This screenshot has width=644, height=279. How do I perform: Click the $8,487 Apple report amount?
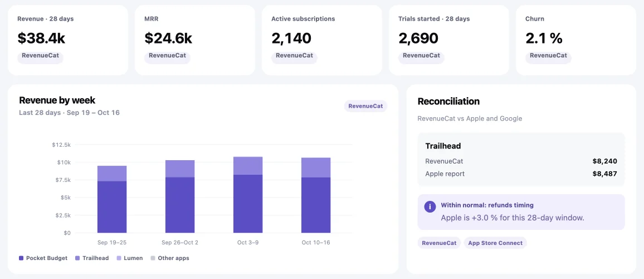tap(604, 174)
